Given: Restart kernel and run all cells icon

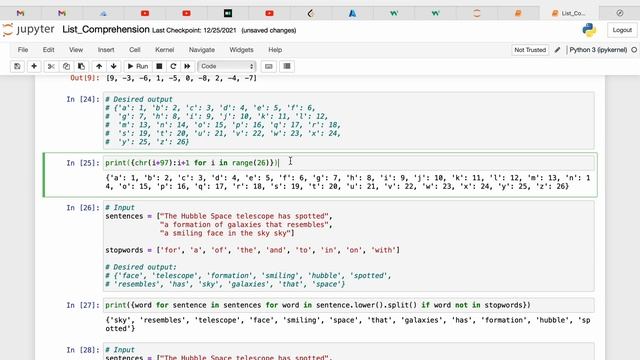Looking at the screenshot, I should 187,66.
